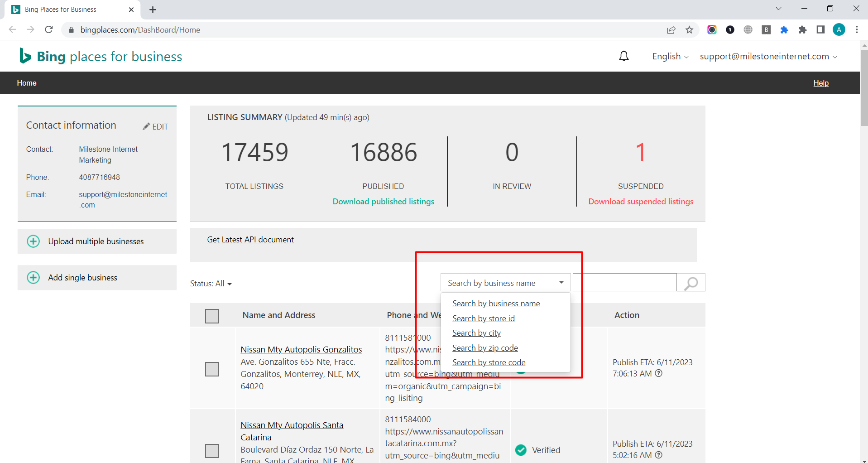868x463 pixels.
Task: Click the phone number 4087716948
Action: 100,177
